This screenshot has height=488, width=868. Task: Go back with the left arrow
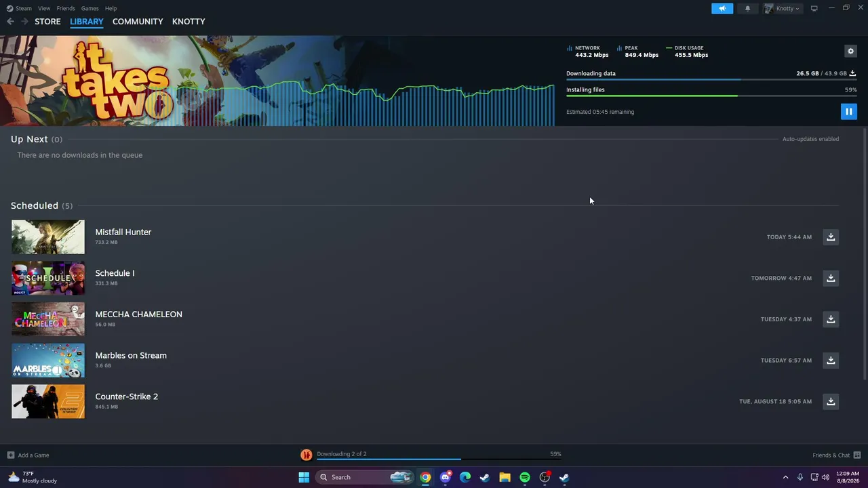pos(10,22)
